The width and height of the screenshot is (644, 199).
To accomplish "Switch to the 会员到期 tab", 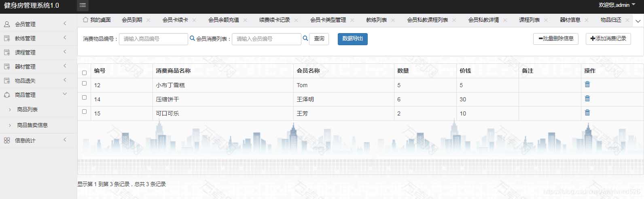I will 132,20.
